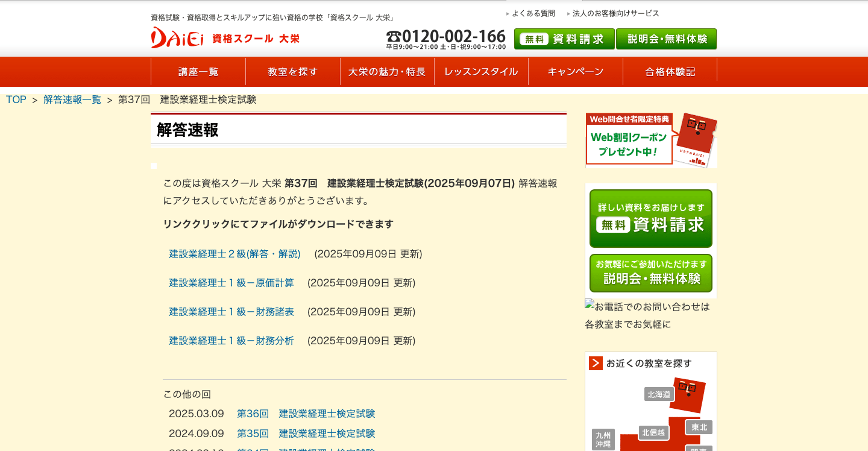Click the sidebar 説明会・無料体験 green banner
The height and width of the screenshot is (451, 868).
coord(650,273)
